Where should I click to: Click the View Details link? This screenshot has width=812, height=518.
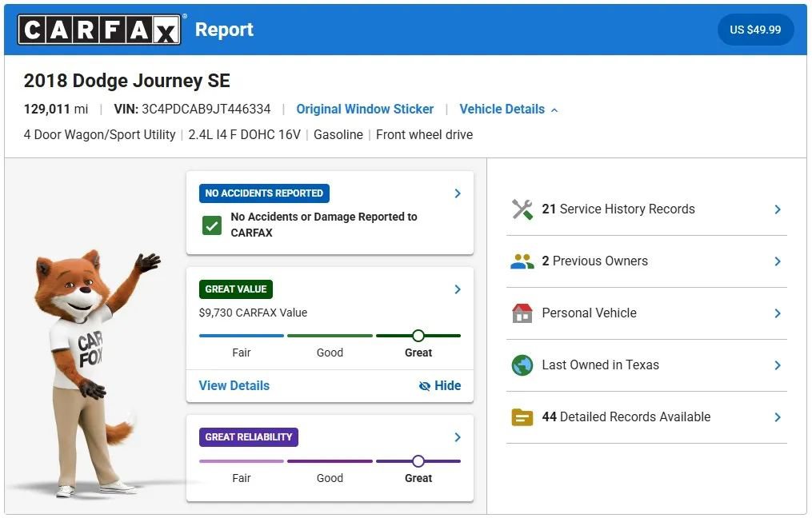pos(234,385)
